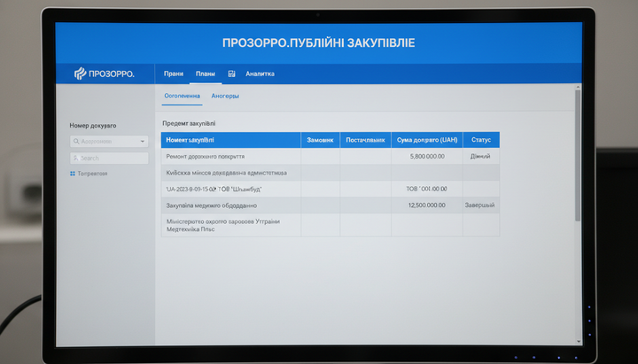Click the 12,500.000.00 amount cell
Image resolution: width=638 pixels, height=364 pixels.
coord(427,205)
